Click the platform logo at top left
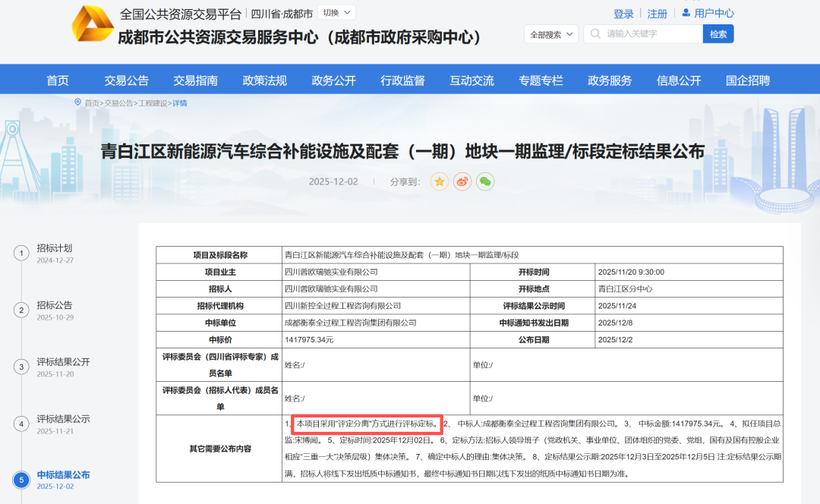The image size is (820, 504). [93, 24]
